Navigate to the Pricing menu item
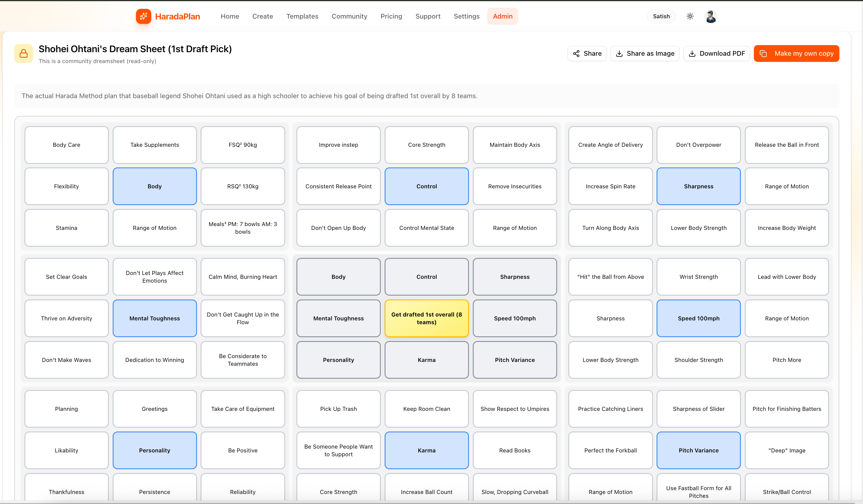Screen dimensions: 863x504 pyautogui.click(x=391, y=16)
